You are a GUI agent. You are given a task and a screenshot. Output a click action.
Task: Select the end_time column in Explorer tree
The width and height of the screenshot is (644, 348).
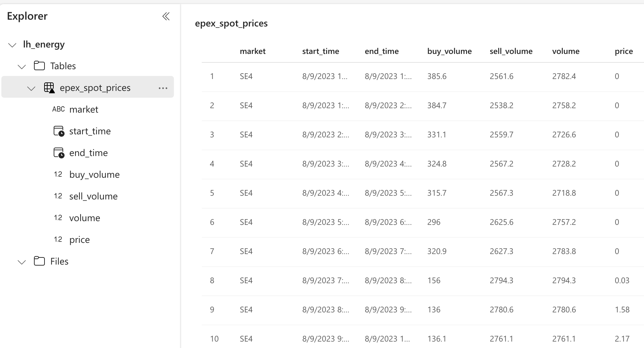coord(88,153)
